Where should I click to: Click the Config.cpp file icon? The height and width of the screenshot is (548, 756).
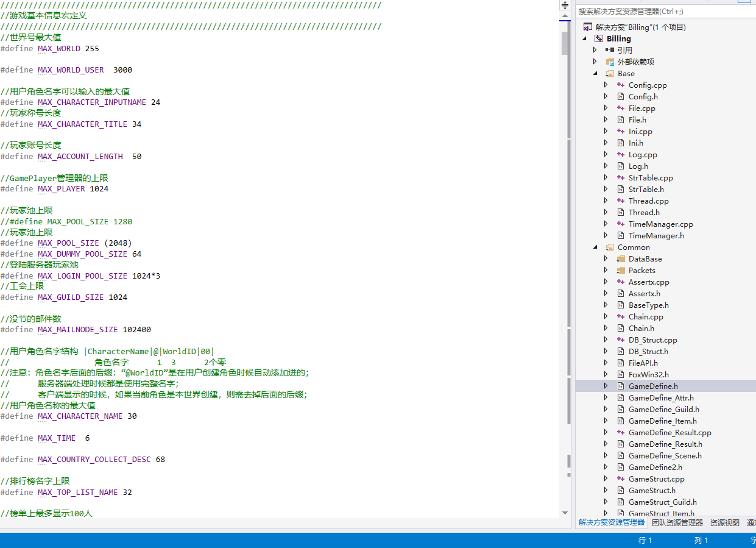point(621,85)
